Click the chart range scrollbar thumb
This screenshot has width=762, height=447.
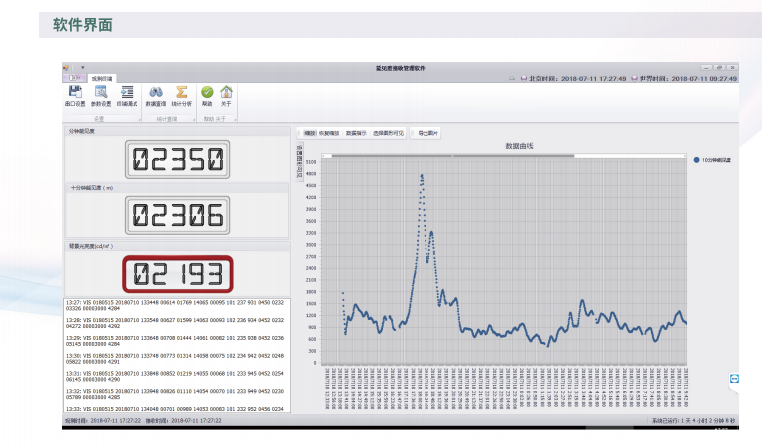point(452,156)
